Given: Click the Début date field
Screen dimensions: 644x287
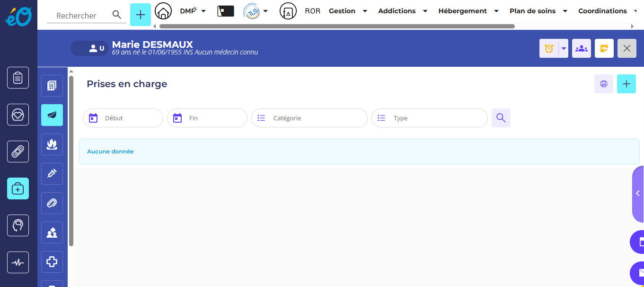Looking at the screenshot, I should click(123, 118).
